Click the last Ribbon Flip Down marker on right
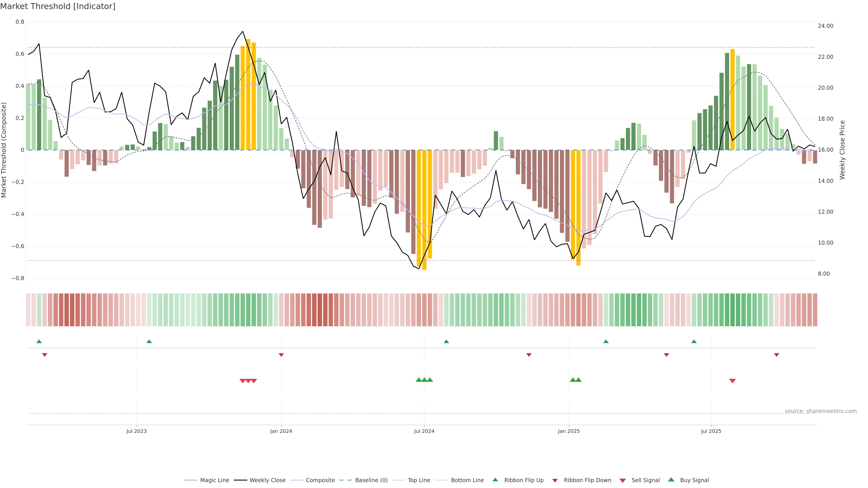This screenshot has width=868, height=488. [777, 355]
